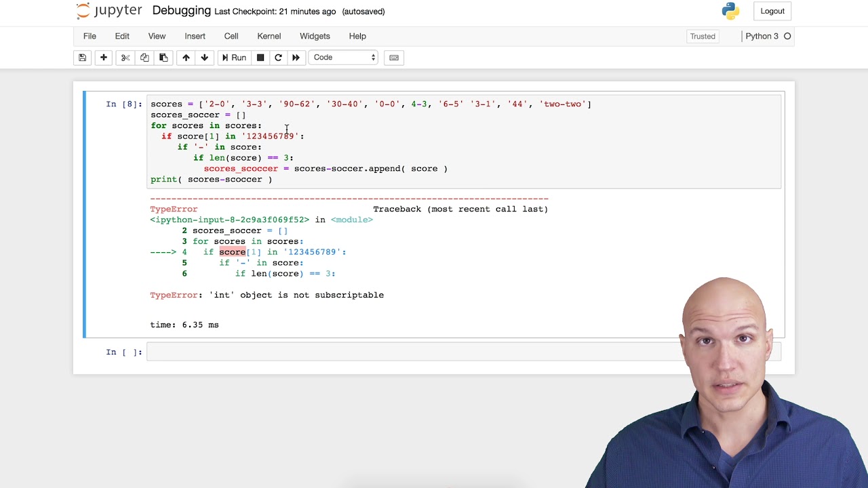The image size is (868, 488).
Task: Click the kernel idle indicator circle
Action: tap(787, 36)
